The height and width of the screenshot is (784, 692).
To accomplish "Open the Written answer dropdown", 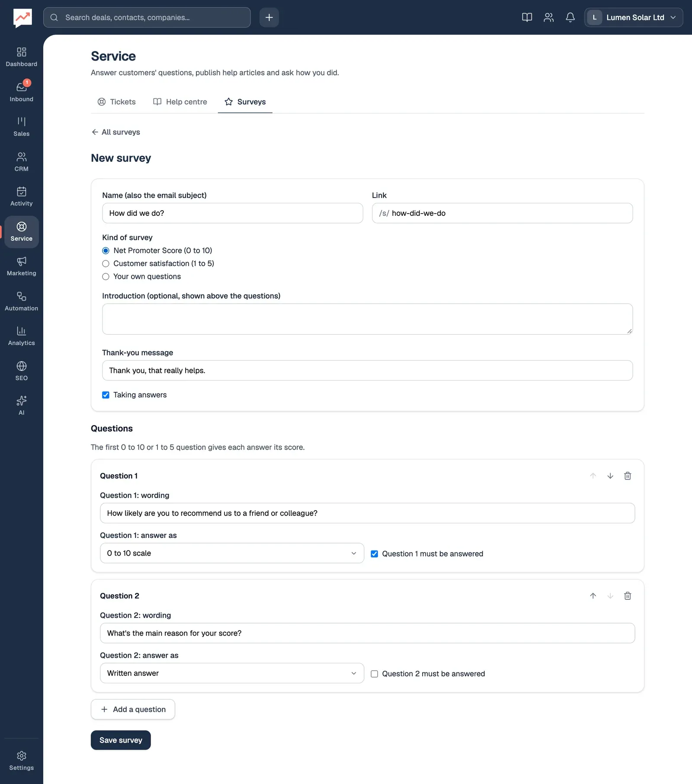I will pos(232,673).
